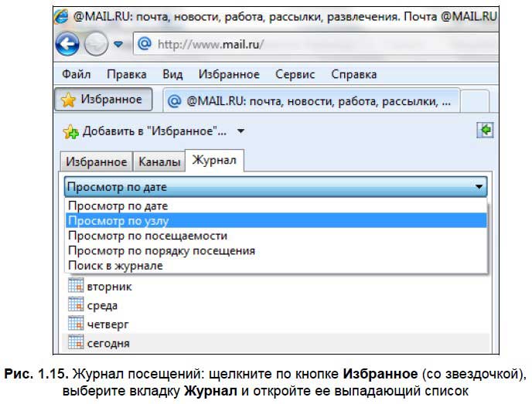532x404 pixels.
Task: Choose Просмотр по узлу option
Action: tap(276, 221)
